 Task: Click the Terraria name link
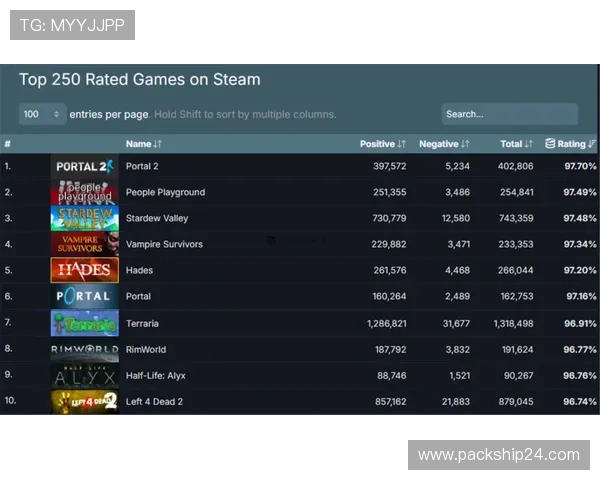coord(142,323)
